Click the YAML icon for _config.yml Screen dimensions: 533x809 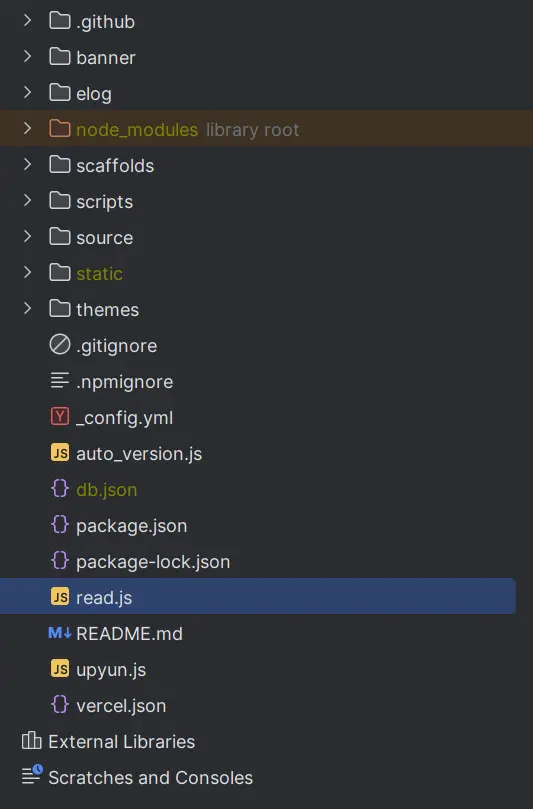60,416
